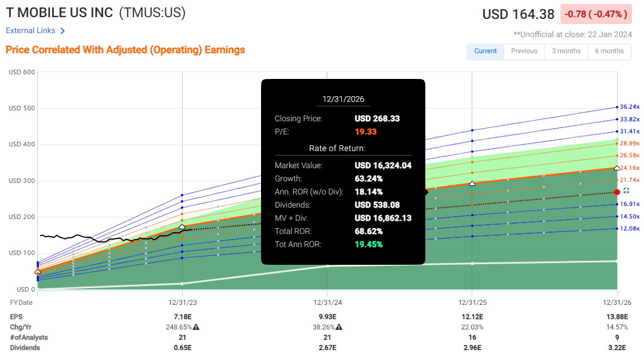Click the warning triangle next to 248.65%
The width and height of the screenshot is (644, 358).
196,327
